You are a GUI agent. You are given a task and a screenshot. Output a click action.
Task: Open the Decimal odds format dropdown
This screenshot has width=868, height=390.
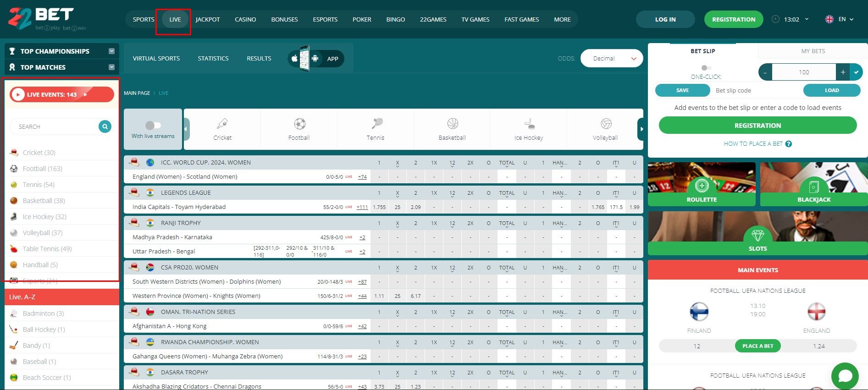612,58
